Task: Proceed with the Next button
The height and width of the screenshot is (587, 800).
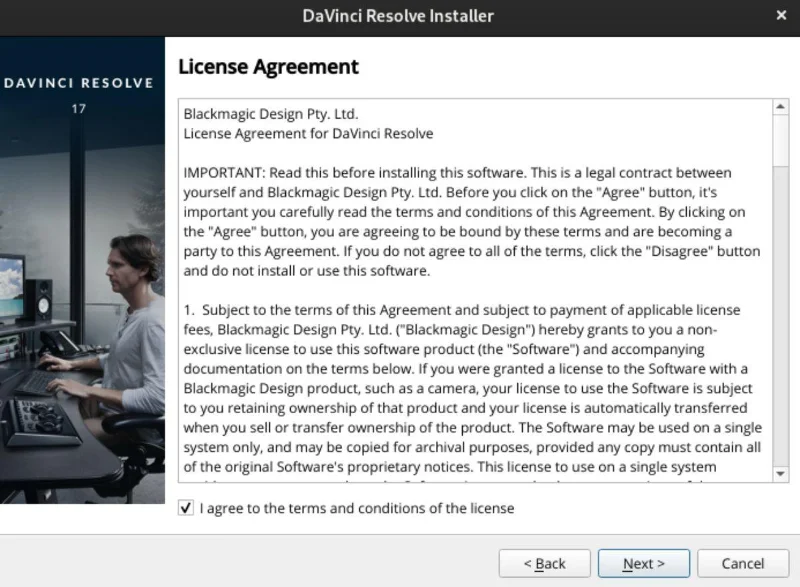Action: pos(643,564)
